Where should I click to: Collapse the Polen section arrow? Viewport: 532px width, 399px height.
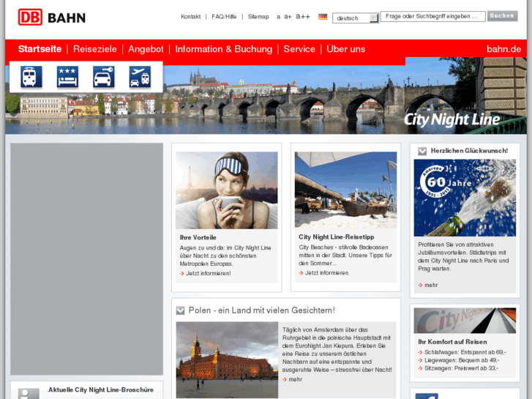[181, 310]
